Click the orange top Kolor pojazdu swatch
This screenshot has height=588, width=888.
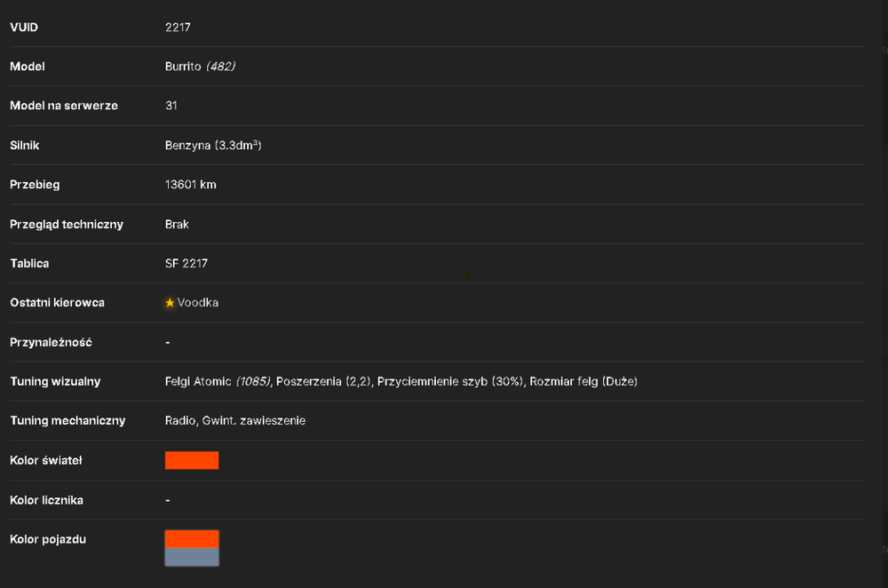(192, 539)
